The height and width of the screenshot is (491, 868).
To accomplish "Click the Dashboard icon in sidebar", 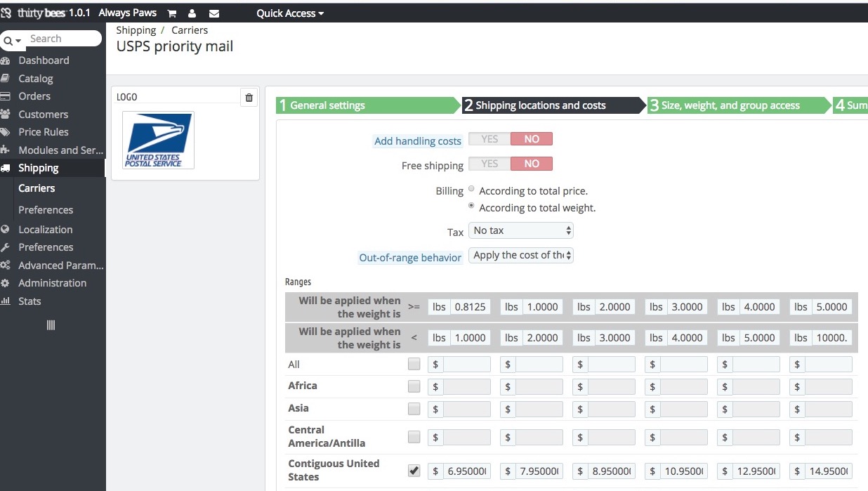I will (x=6, y=60).
